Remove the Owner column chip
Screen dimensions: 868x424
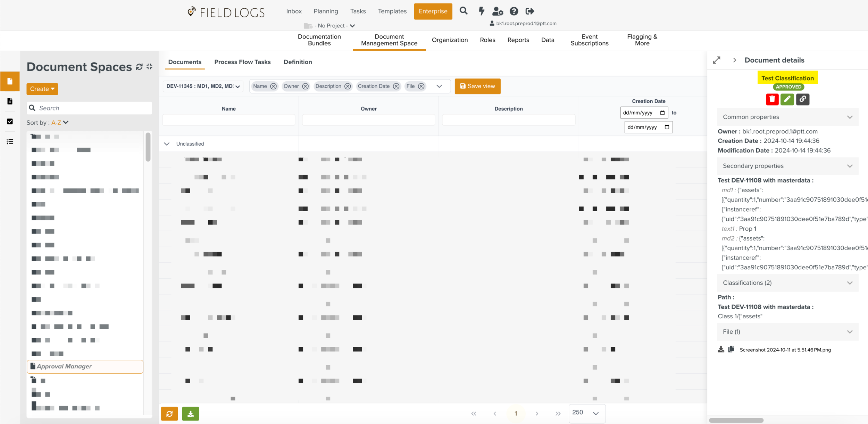pos(305,86)
